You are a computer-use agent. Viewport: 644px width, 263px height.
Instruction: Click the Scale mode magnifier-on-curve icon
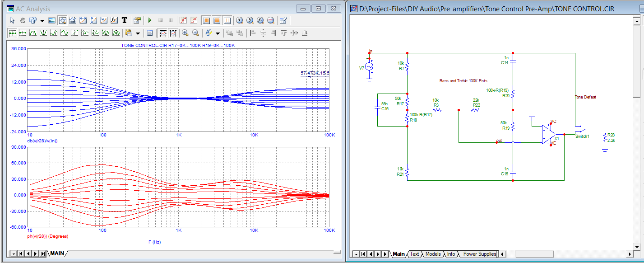(x=62, y=20)
